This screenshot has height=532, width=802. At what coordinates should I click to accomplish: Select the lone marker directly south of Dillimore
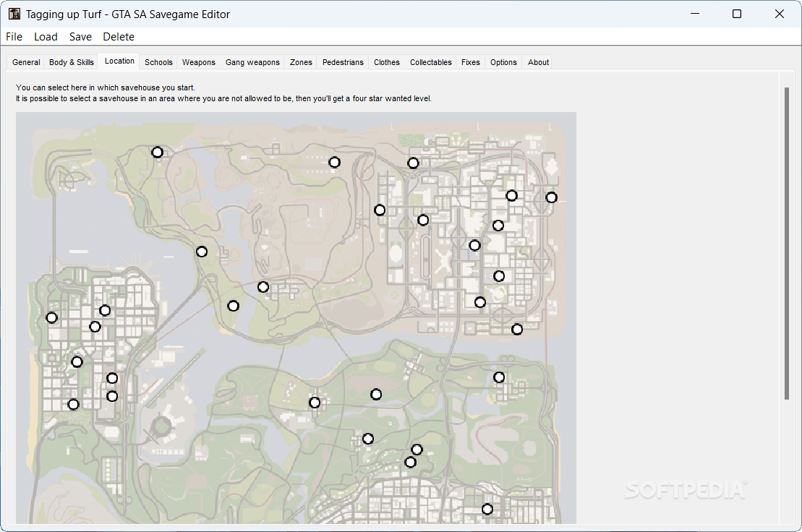pos(368,439)
